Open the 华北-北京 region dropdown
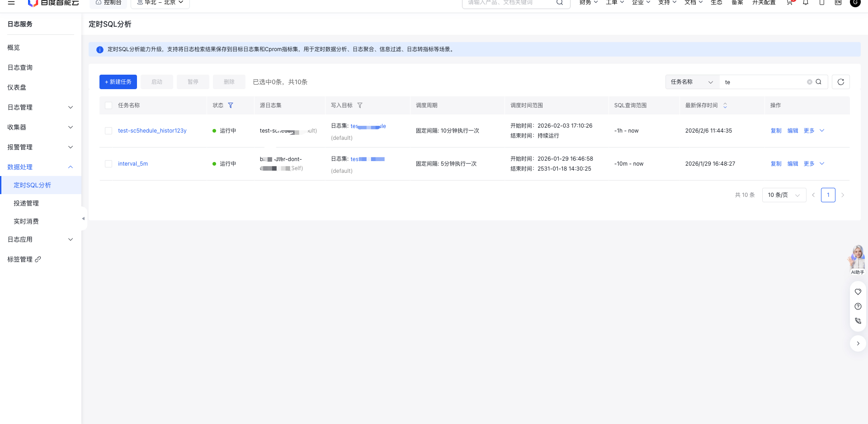Viewport: 868px width, 424px height. pos(160,3)
